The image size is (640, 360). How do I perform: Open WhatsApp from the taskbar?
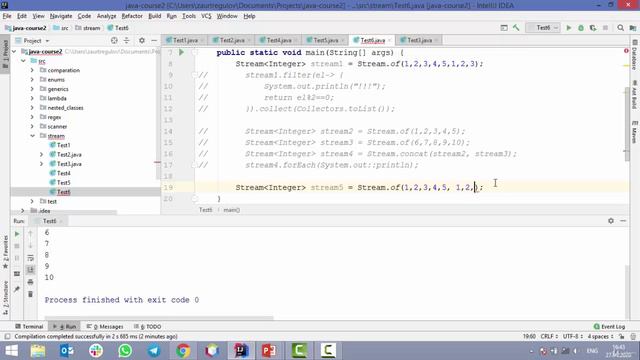(x=125, y=351)
